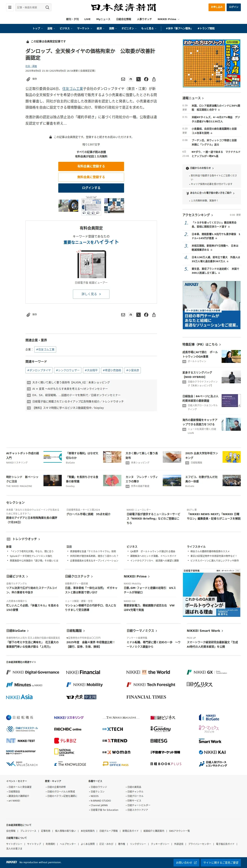Share to note using top 'n' icon
The width and height of the screenshot is (247, 868).
(x=131, y=79)
